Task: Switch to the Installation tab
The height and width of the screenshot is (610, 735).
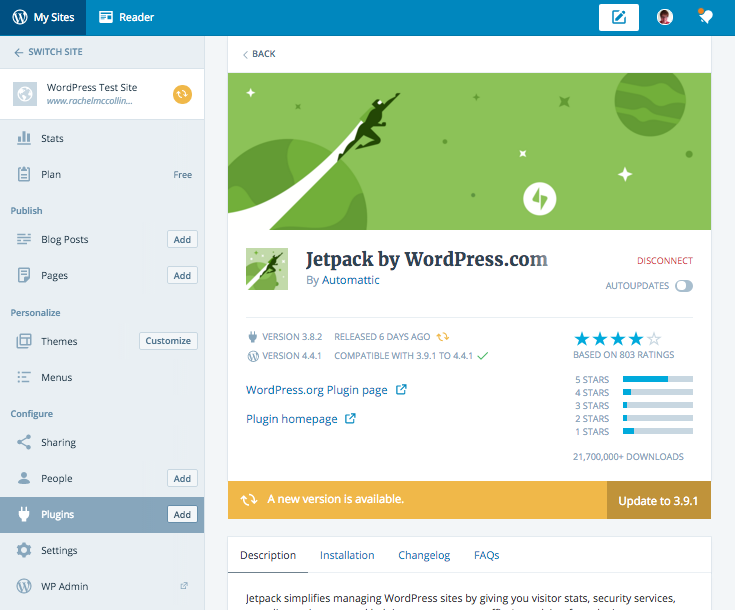Action: click(x=347, y=555)
